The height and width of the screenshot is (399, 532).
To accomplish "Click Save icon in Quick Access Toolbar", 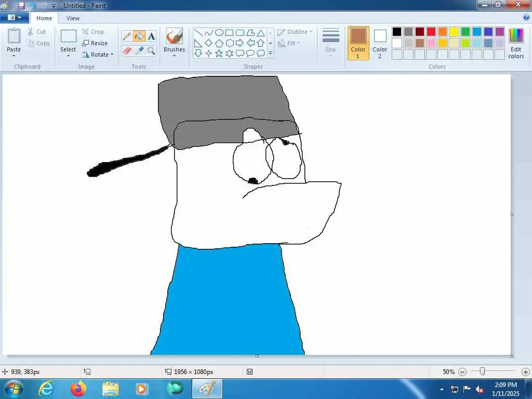I will [x=21, y=6].
